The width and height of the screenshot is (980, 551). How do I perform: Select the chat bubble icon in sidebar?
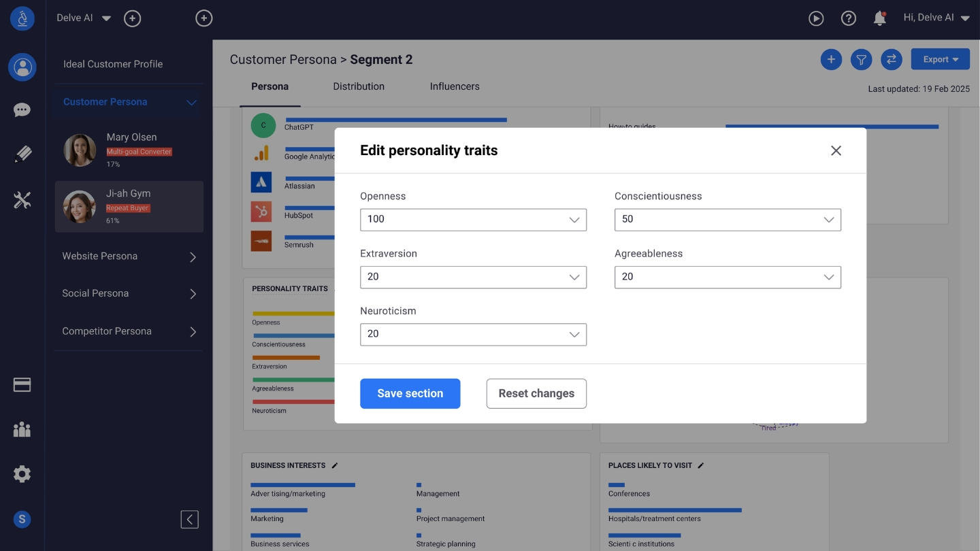[22, 110]
